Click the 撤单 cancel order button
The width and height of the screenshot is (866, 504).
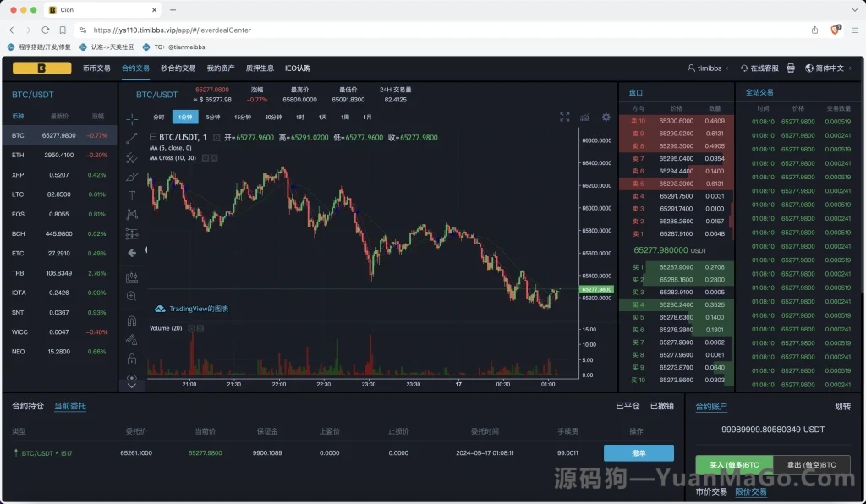pyautogui.click(x=639, y=453)
